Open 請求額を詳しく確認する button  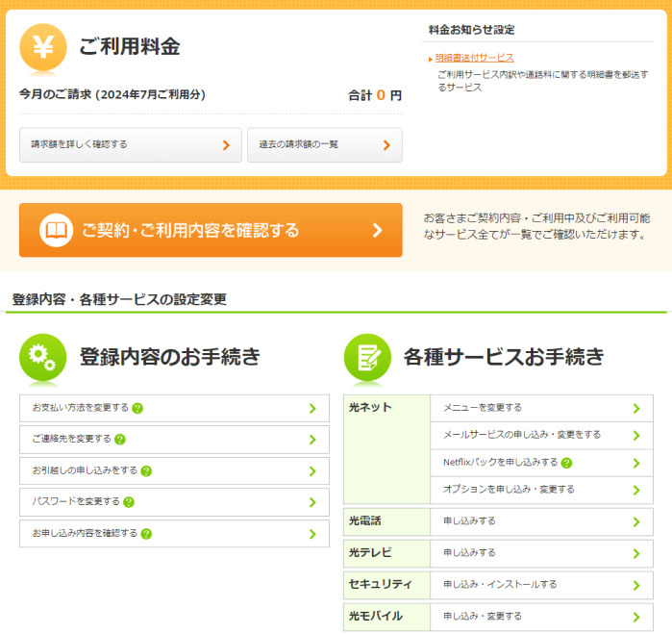(130, 145)
